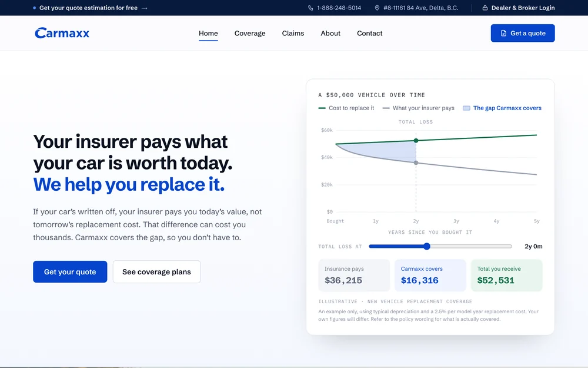Click the location pin icon by the address

coord(377,8)
